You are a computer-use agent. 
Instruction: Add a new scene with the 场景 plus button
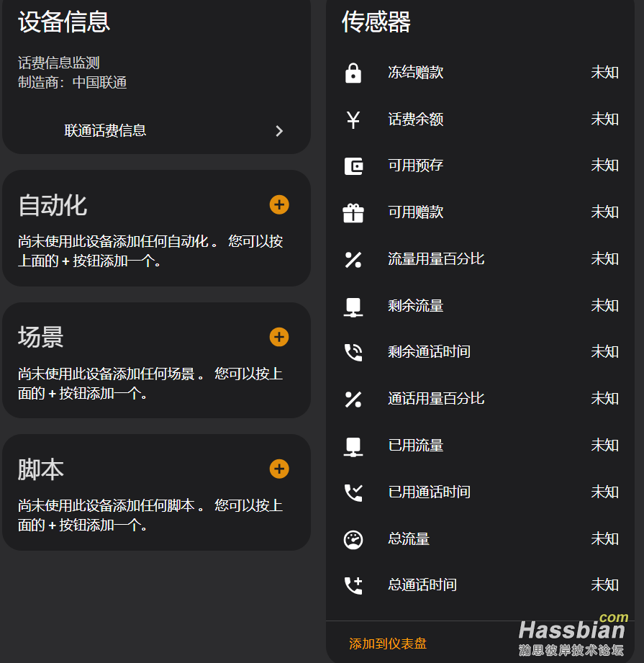(279, 337)
